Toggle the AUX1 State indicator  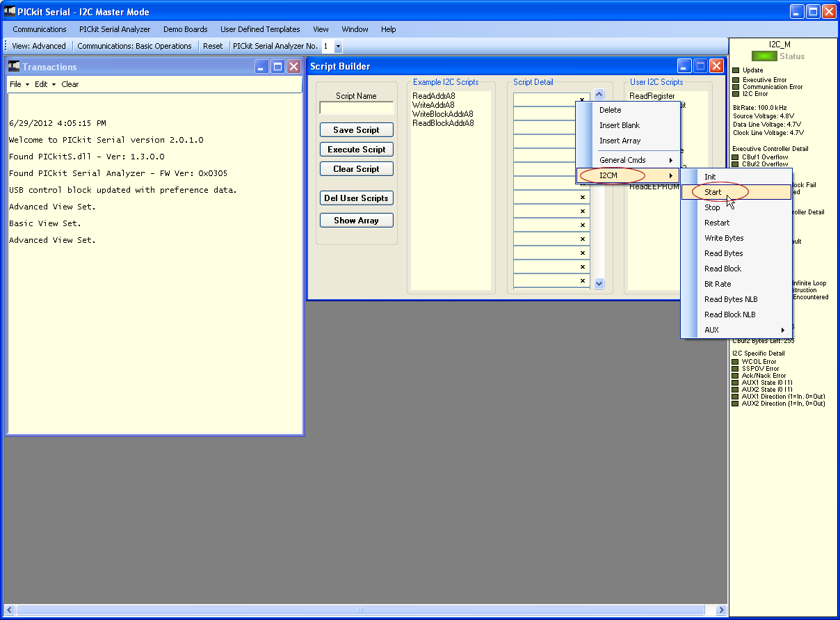(735, 382)
